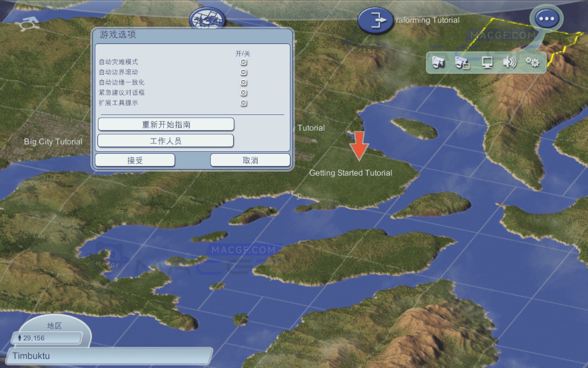Disable the 扩展工具提示 option

(x=243, y=103)
